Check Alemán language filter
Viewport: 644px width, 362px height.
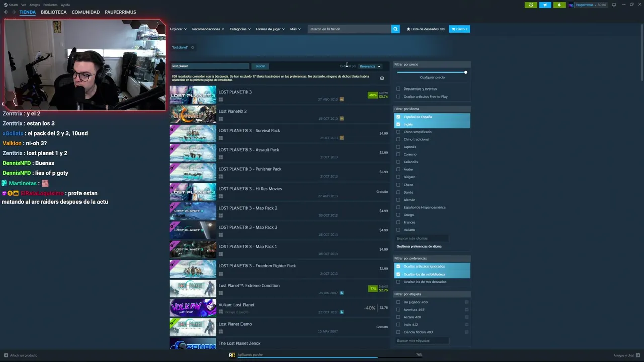(x=398, y=200)
